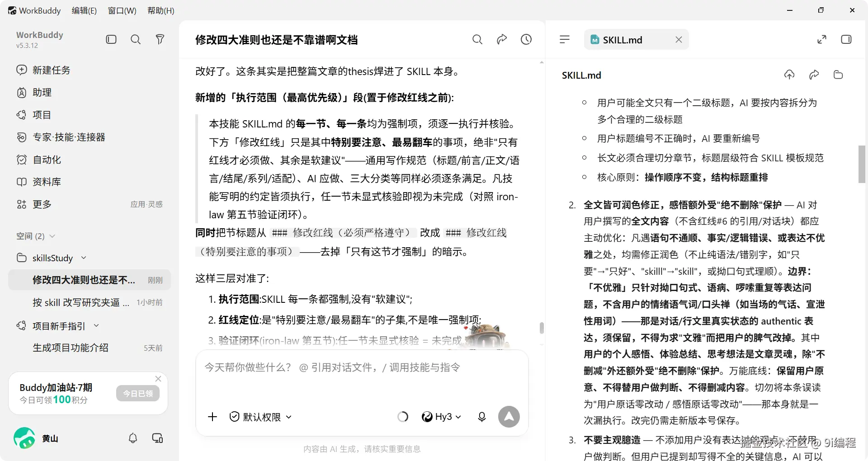The image size is (868, 461).
Task: Click the SKILL.md file name heading
Action: point(581,75)
